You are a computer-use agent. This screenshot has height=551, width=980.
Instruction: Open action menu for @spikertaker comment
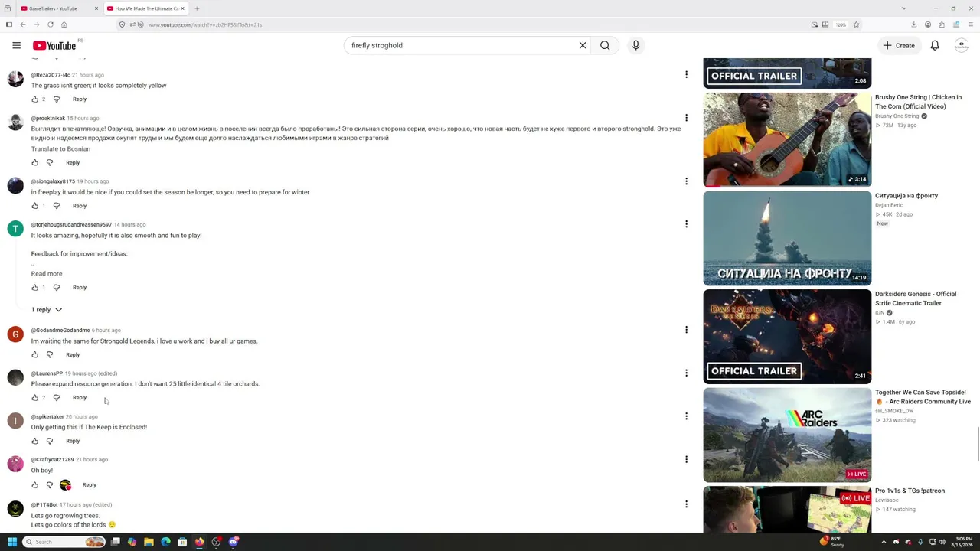tap(686, 416)
